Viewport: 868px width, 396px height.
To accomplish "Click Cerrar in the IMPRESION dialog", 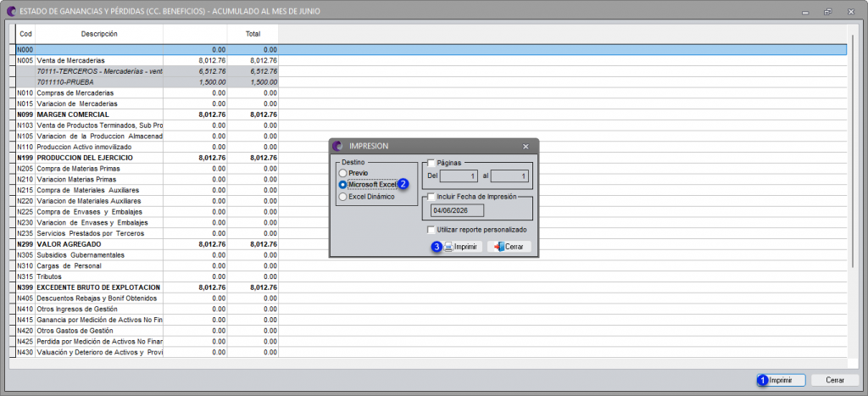I will pos(509,247).
